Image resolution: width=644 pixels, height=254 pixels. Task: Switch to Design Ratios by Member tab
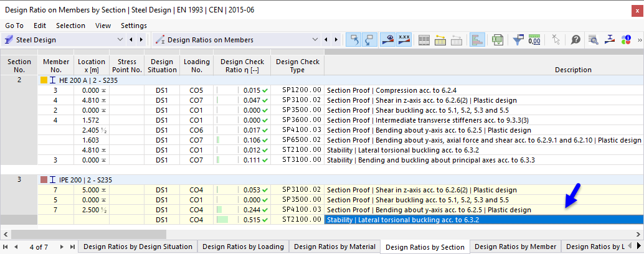click(515, 247)
